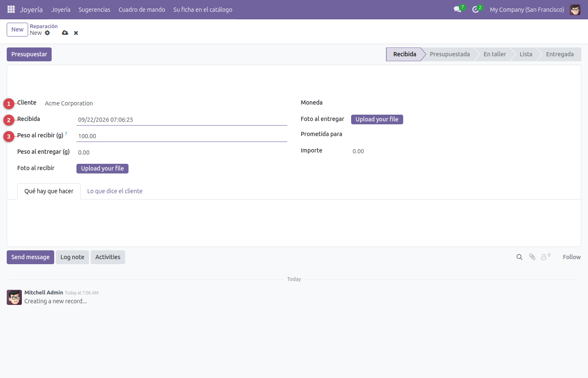The width and height of the screenshot is (588, 378).
Task: Switch to the Qué hay que hacer tab
Action: (49, 191)
